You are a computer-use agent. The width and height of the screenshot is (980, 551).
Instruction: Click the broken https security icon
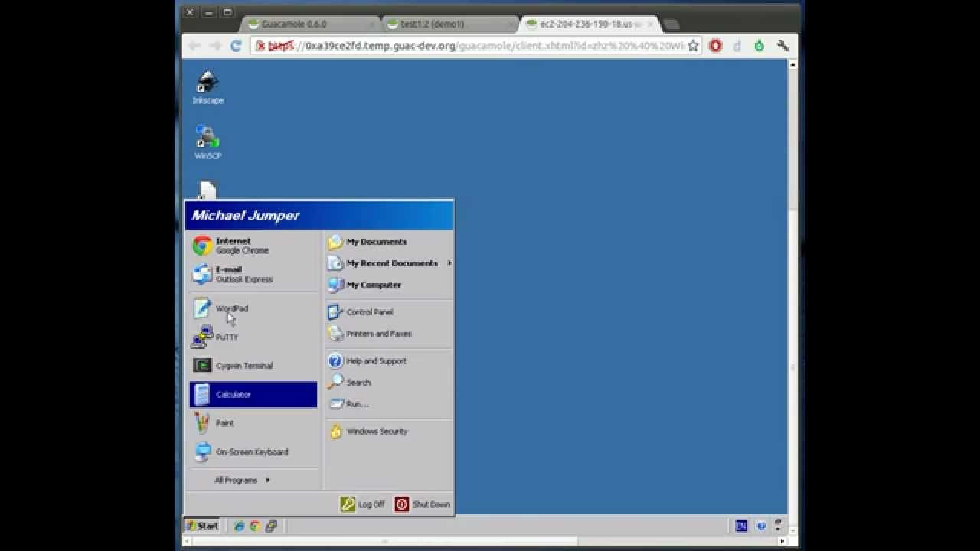[261, 46]
